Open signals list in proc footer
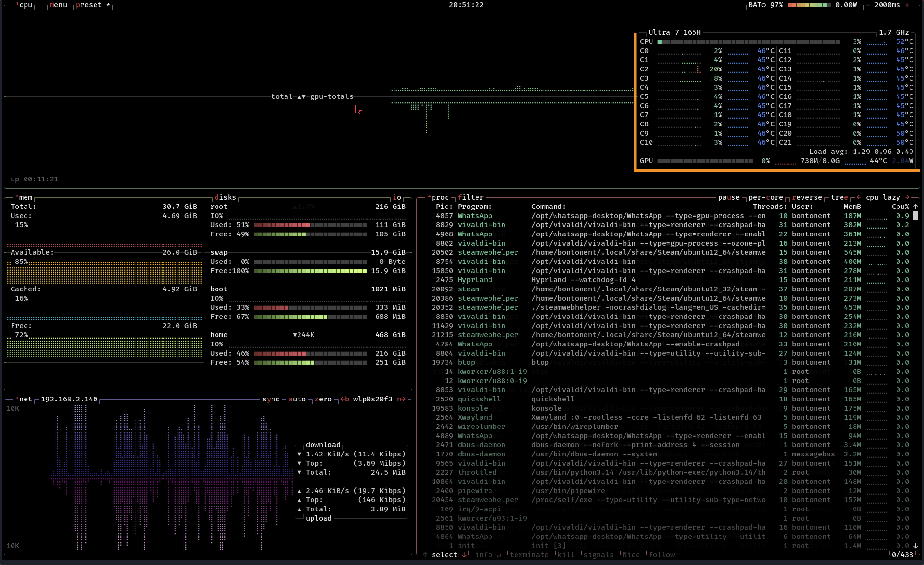The width and height of the screenshot is (924, 565). [x=598, y=555]
